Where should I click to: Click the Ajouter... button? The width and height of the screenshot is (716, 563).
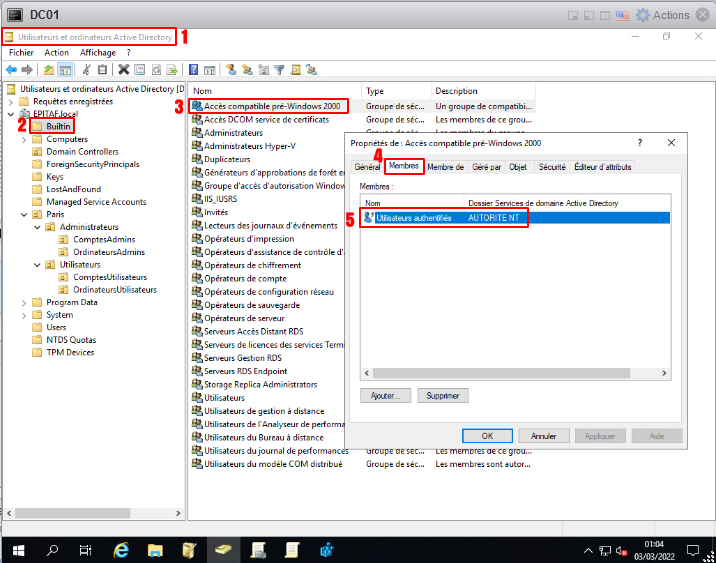coord(384,396)
